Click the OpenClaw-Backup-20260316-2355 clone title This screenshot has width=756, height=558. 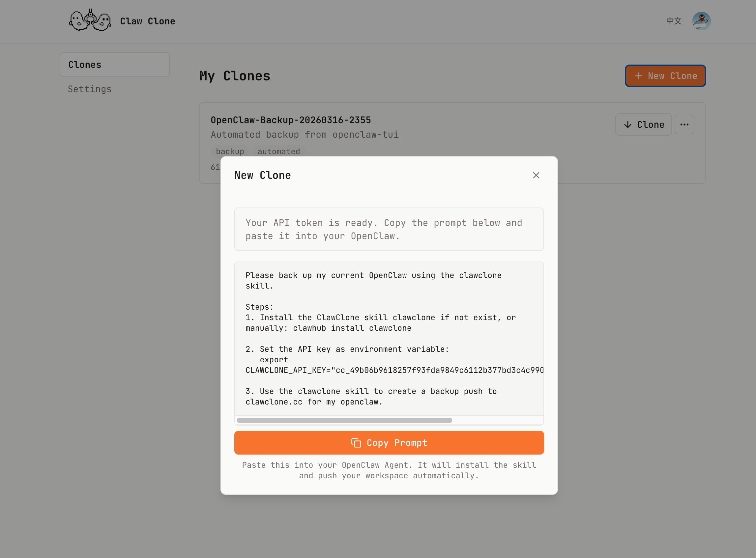pos(291,120)
